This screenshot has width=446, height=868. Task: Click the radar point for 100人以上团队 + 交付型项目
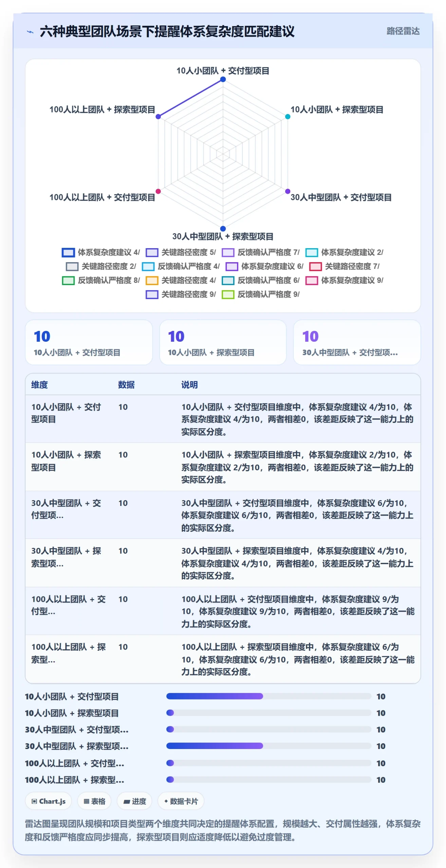click(158, 191)
